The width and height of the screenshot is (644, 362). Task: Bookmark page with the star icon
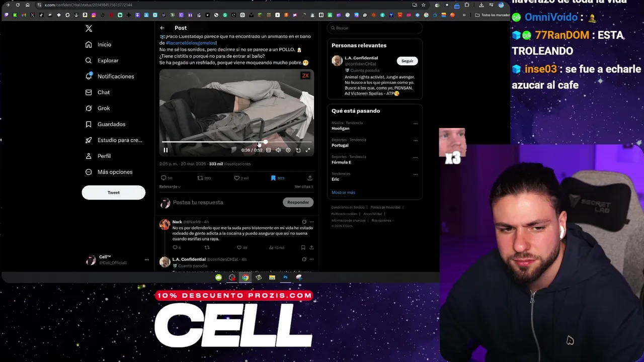[423, 5]
